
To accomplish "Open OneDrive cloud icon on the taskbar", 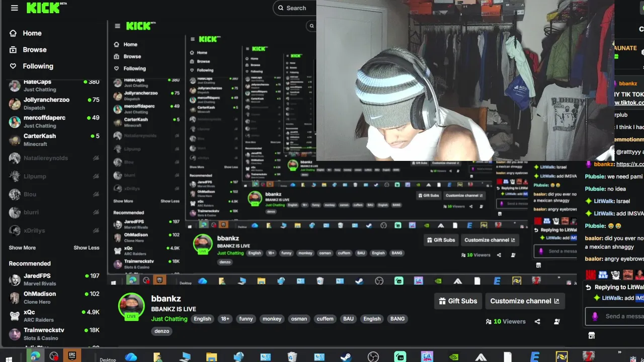I will [131, 357].
